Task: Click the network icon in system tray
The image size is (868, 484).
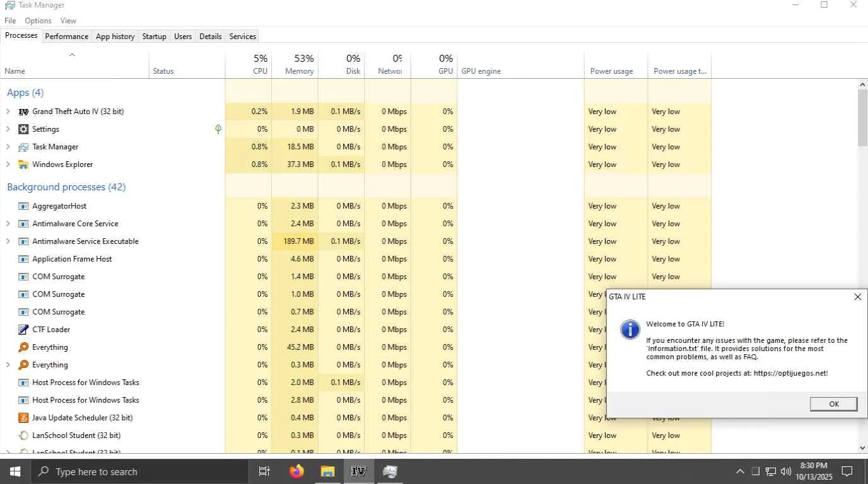Action: [771, 471]
